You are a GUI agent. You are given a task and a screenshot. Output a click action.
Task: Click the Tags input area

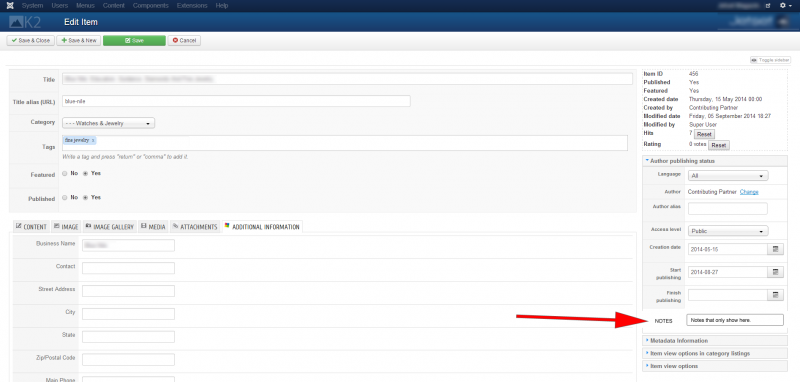pos(345,143)
